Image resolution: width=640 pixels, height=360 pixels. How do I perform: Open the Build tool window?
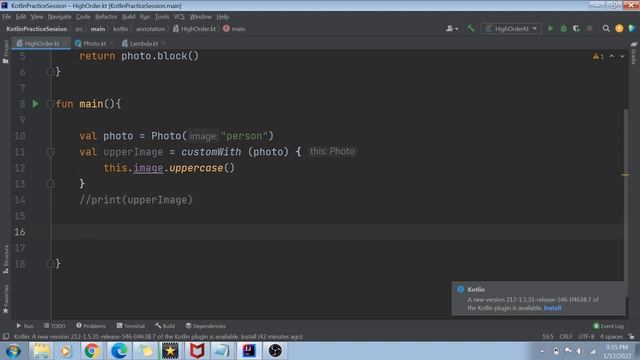(165, 326)
